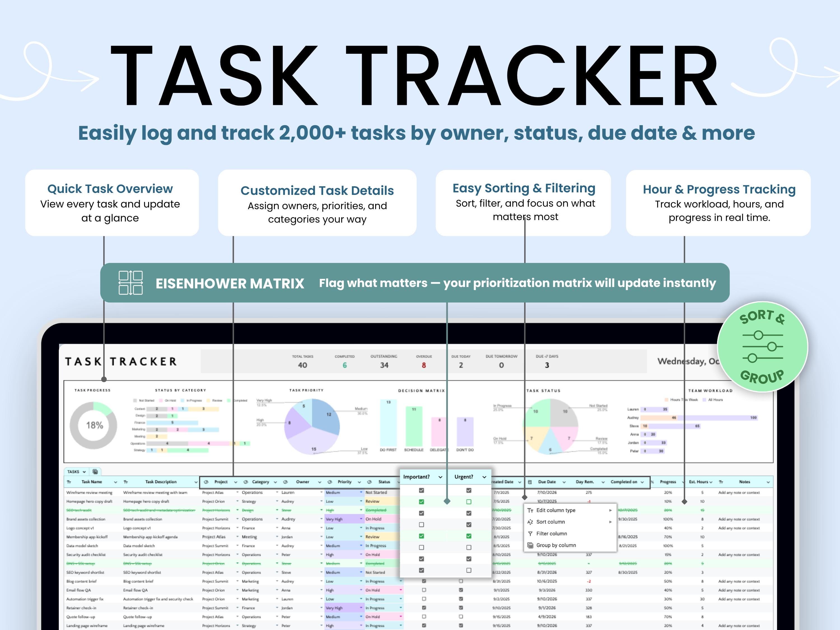The width and height of the screenshot is (840, 630).
Task: Click the DO FIRST bar in Decision Matrix
Action: click(388, 423)
